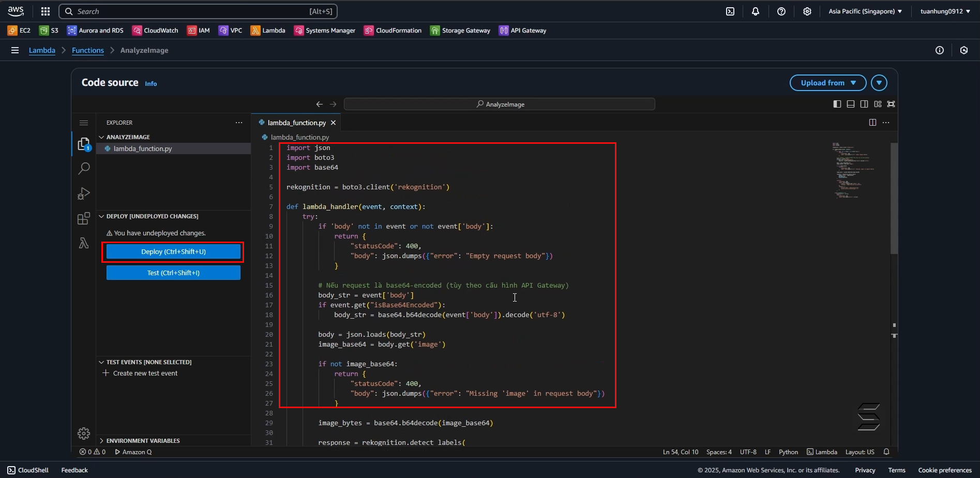
Task: Deploy the undeployed changes
Action: coord(173,251)
